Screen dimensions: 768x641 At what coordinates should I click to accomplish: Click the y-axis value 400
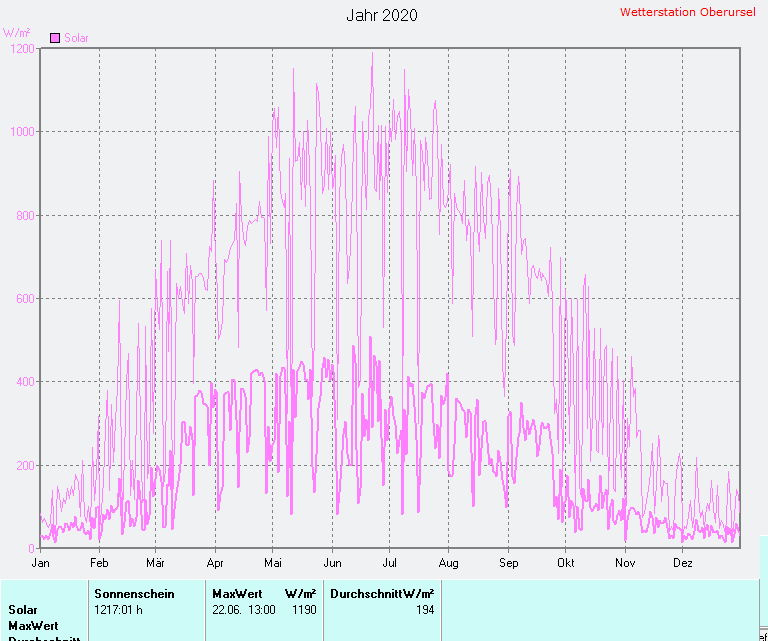pos(25,382)
